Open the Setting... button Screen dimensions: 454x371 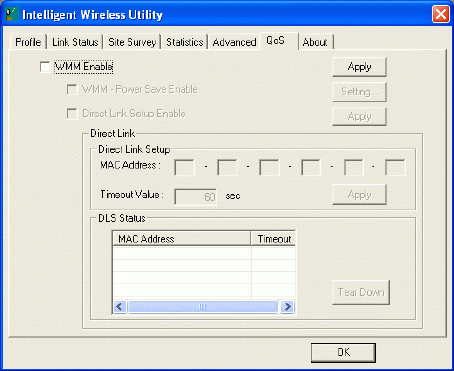[359, 92]
